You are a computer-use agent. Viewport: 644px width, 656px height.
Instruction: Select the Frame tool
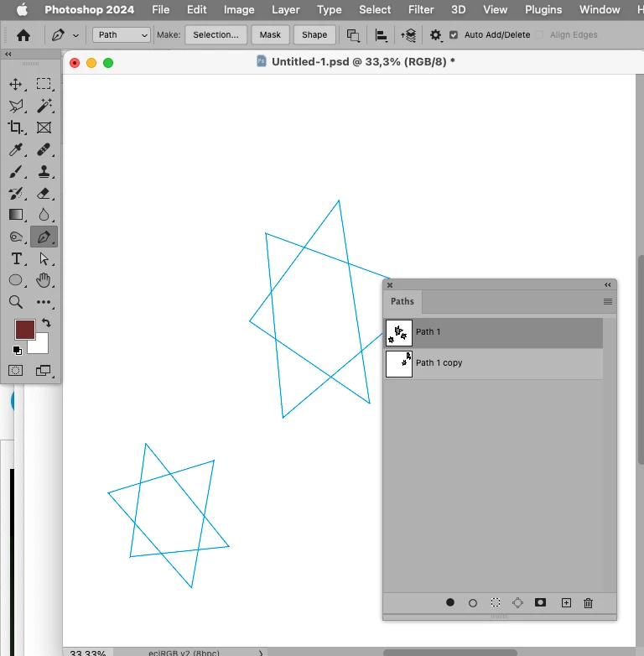click(x=44, y=128)
